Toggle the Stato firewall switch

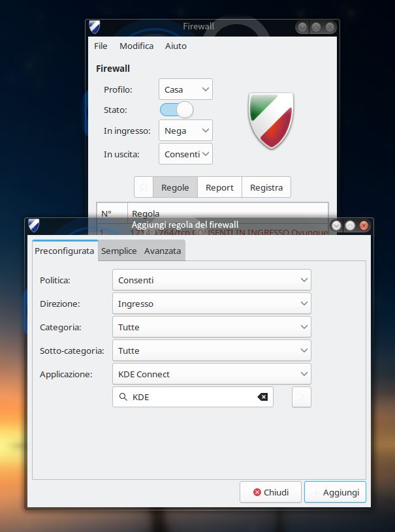(x=176, y=110)
